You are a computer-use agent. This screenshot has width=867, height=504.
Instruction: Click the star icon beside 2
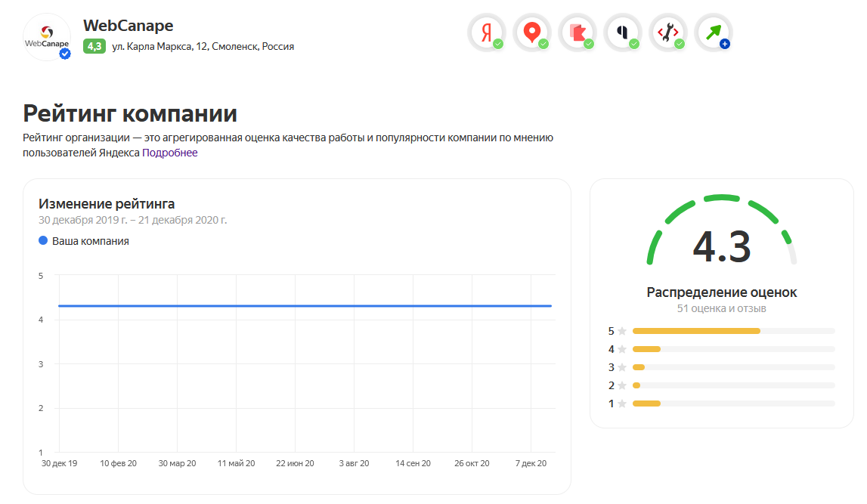622,385
